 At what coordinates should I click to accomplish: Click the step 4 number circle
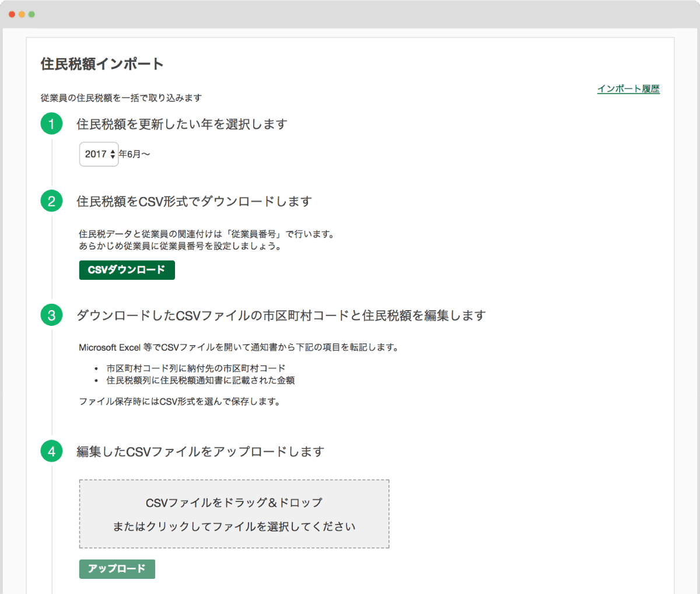(51, 451)
